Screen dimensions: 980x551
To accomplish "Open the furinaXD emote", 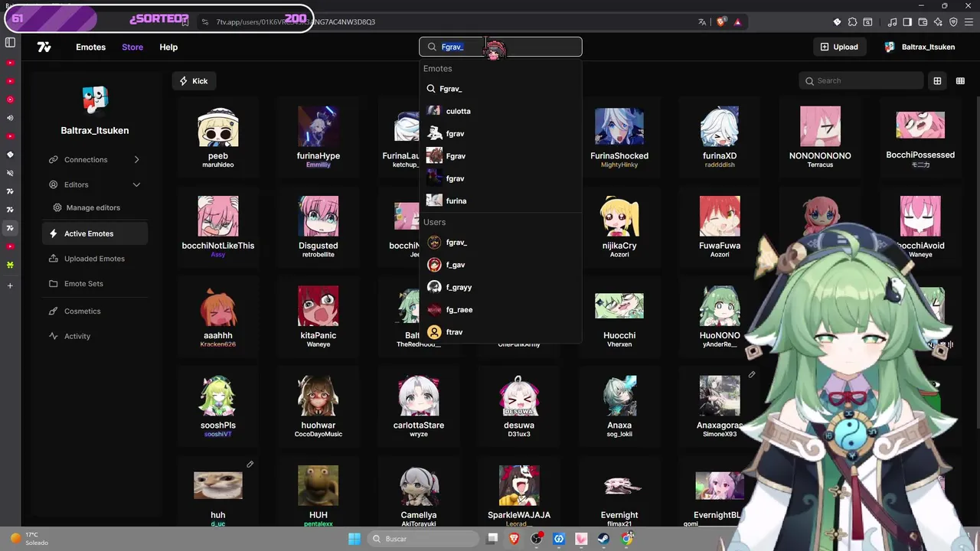I will [x=720, y=136].
